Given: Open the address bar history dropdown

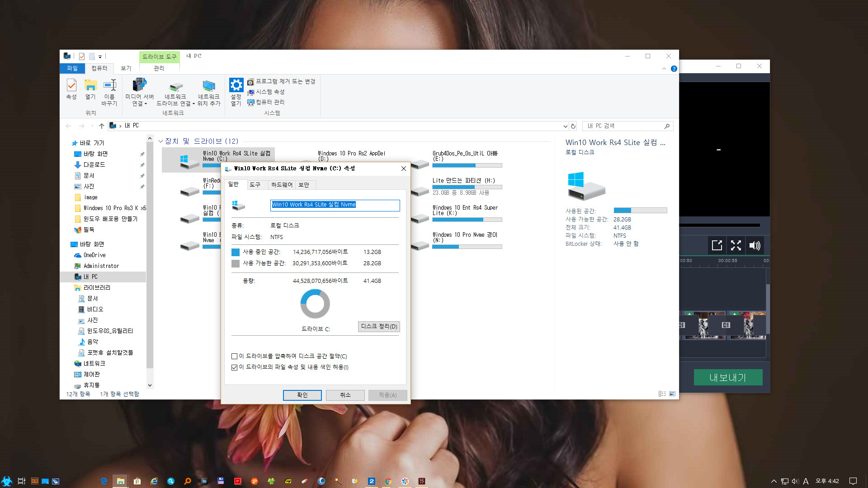Looking at the screenshot, I should [565, 126].
